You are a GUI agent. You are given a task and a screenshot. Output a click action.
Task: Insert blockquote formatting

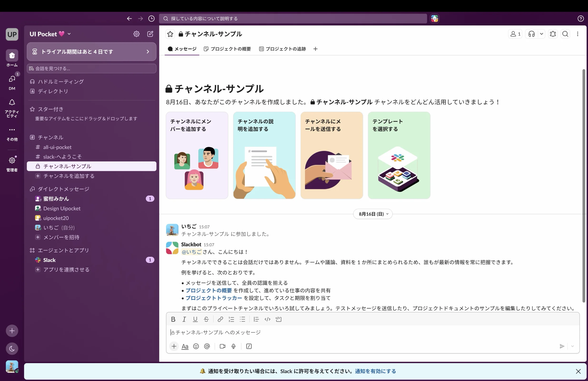(256, 319)
